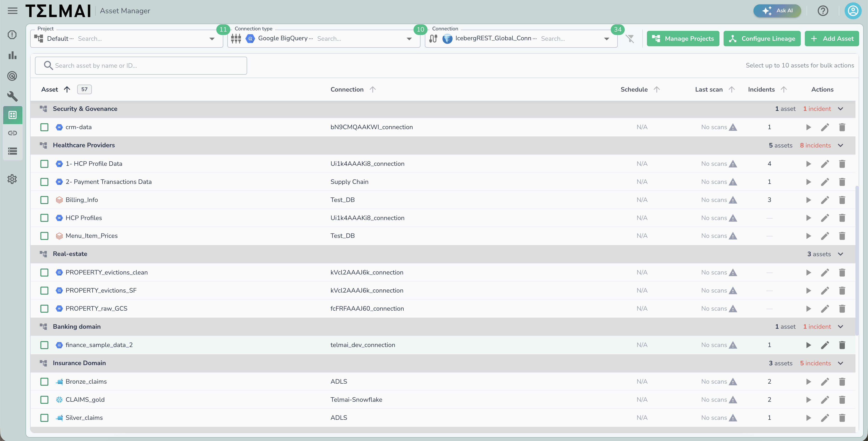Run scan for finance_sample_data_2
The image size is (868, 441).
(808, 345)
